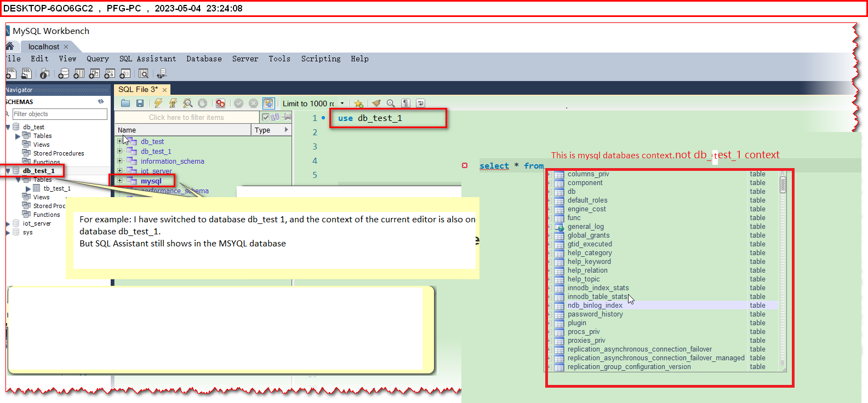Click the Filter objects search field

click(60, 114)
